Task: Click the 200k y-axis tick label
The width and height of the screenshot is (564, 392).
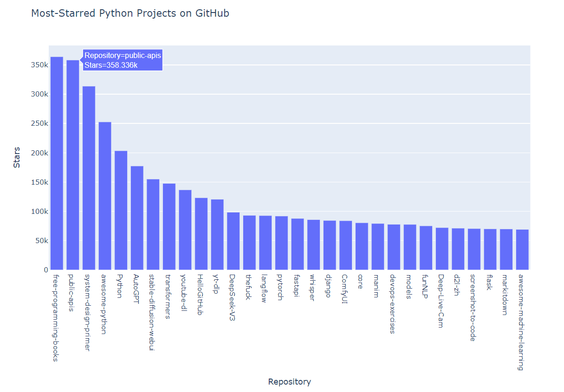Action: pos(39,153)
